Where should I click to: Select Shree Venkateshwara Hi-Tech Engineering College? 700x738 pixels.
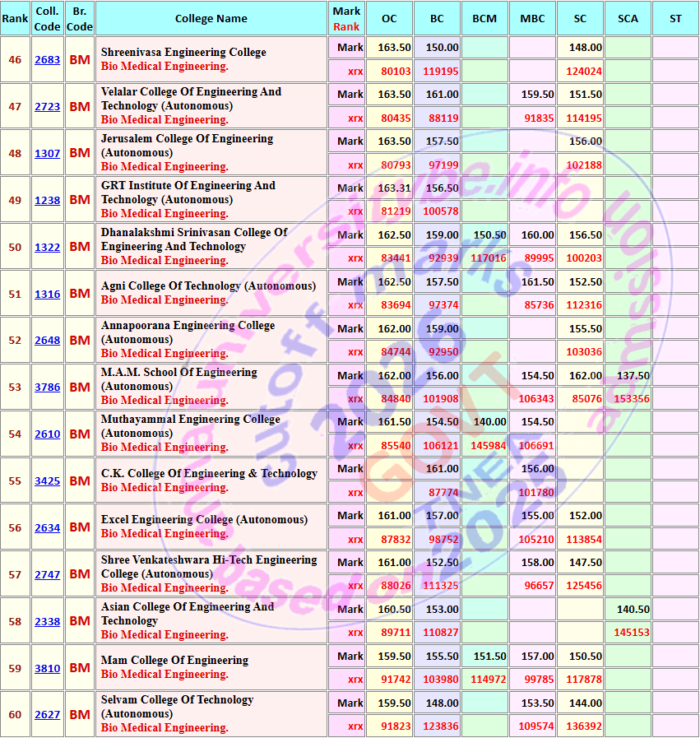pyautogui.click(x=209, y=567)
